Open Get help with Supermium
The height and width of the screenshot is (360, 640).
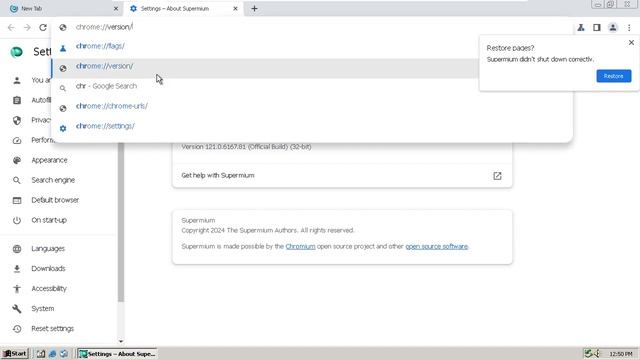tap(342, 176)
